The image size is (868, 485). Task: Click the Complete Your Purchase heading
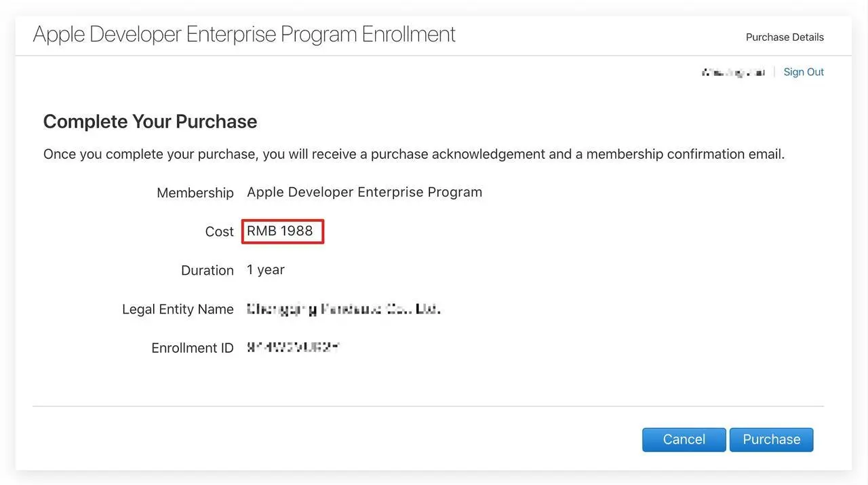click(150, 121)
